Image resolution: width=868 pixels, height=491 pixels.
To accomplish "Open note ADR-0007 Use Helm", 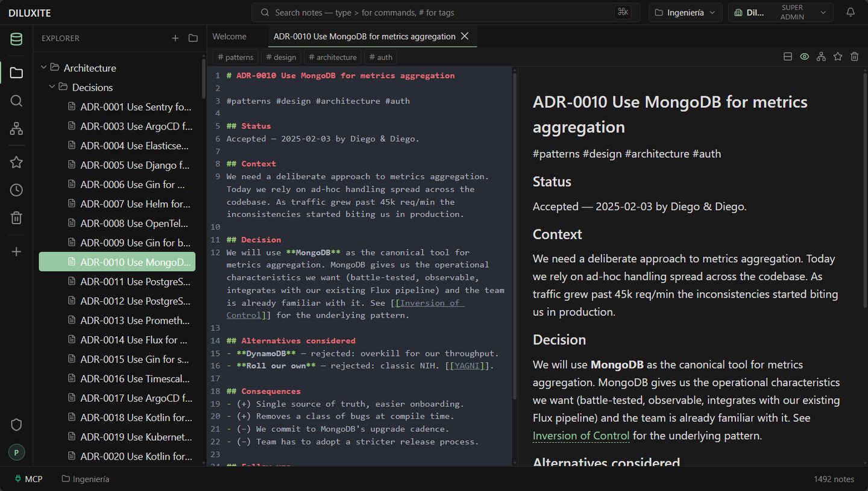I will point(117,204).
